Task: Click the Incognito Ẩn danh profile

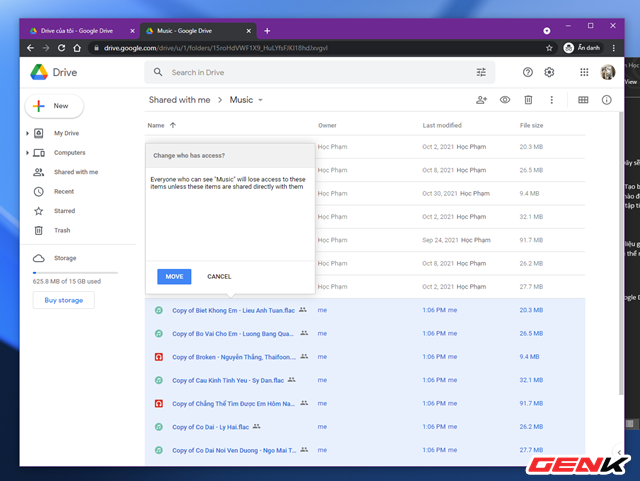Action: click(582, 48)
